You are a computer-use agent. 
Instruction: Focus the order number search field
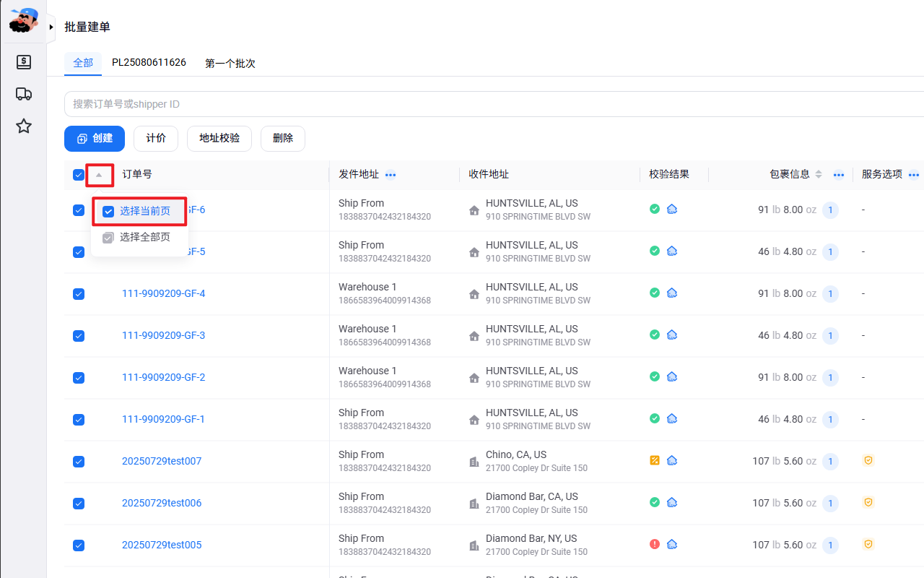click(x=494, y=104)
